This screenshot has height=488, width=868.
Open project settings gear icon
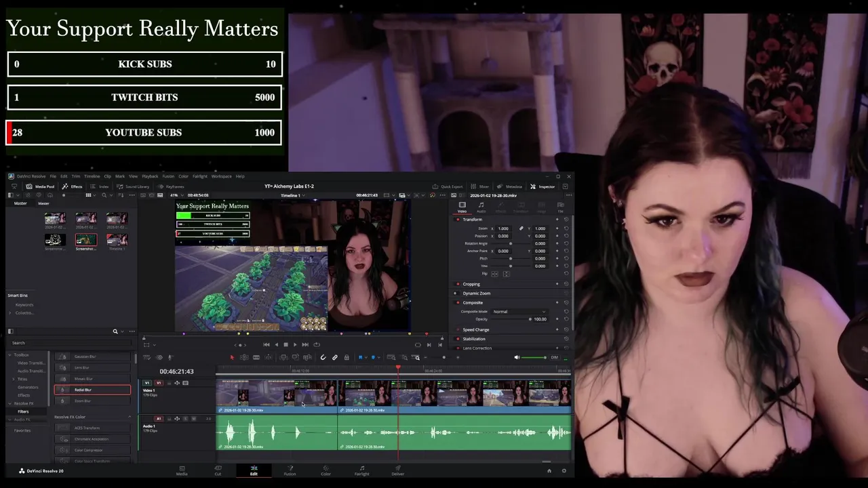pyautogui.click(x=564, y=470)
